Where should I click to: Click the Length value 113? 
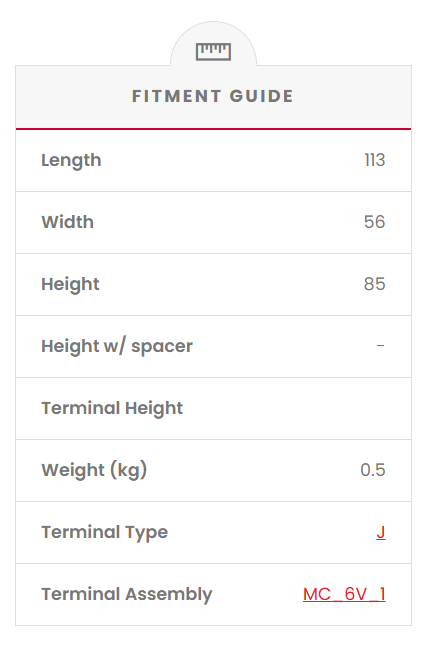pos(375,160)
